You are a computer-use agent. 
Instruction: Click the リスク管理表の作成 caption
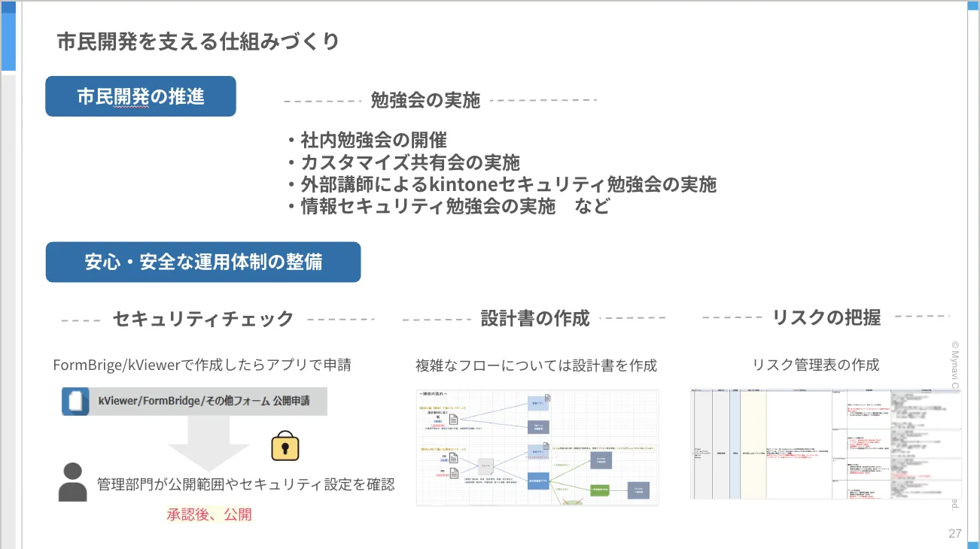coord(816,365)
